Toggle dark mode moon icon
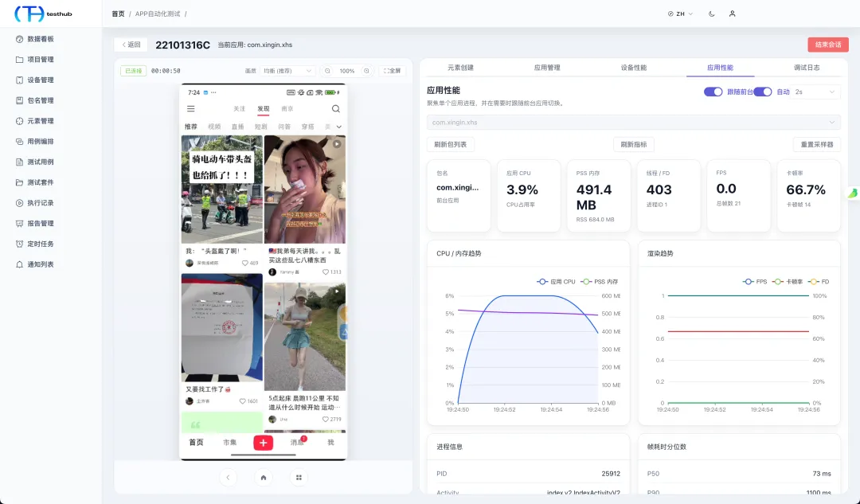 [711, 14]
